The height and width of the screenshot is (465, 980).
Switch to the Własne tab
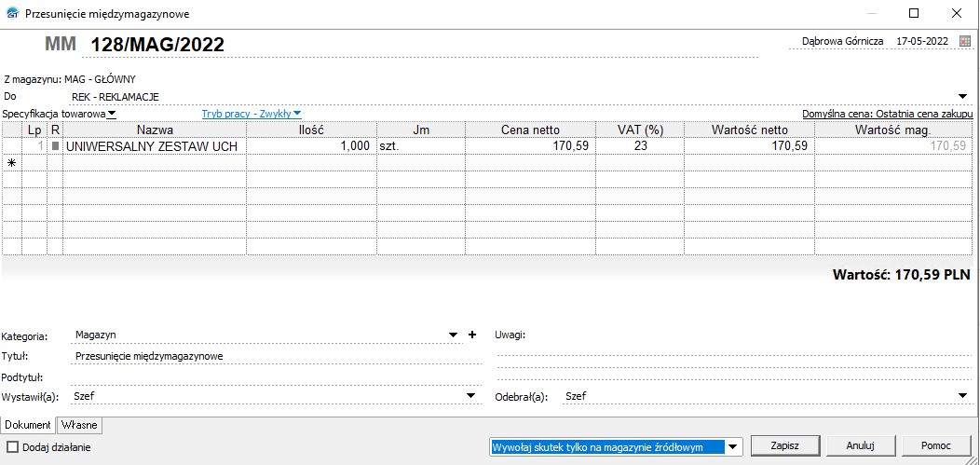pos(79,425)
